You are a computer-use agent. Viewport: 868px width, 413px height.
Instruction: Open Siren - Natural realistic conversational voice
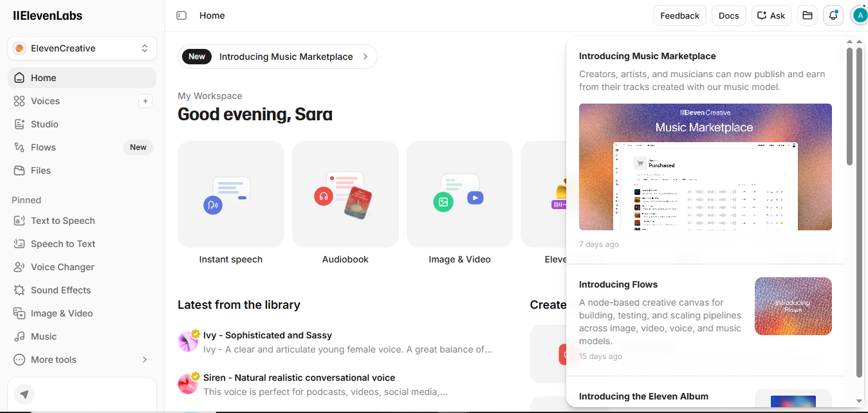299,378
